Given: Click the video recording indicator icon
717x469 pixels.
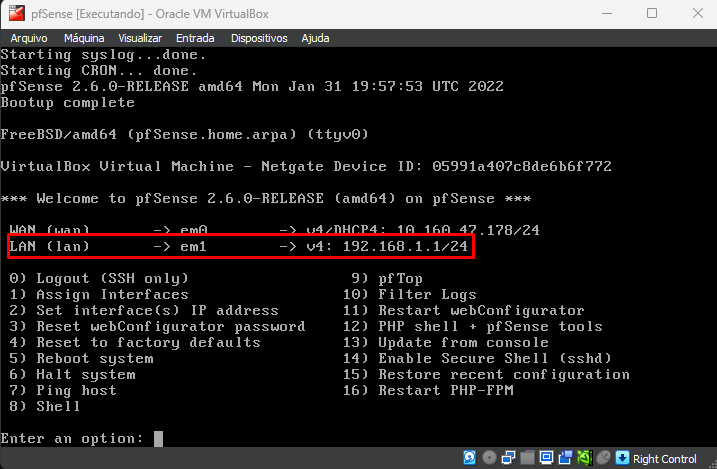Looking at the screenshot, I should (x=566, y=458).
